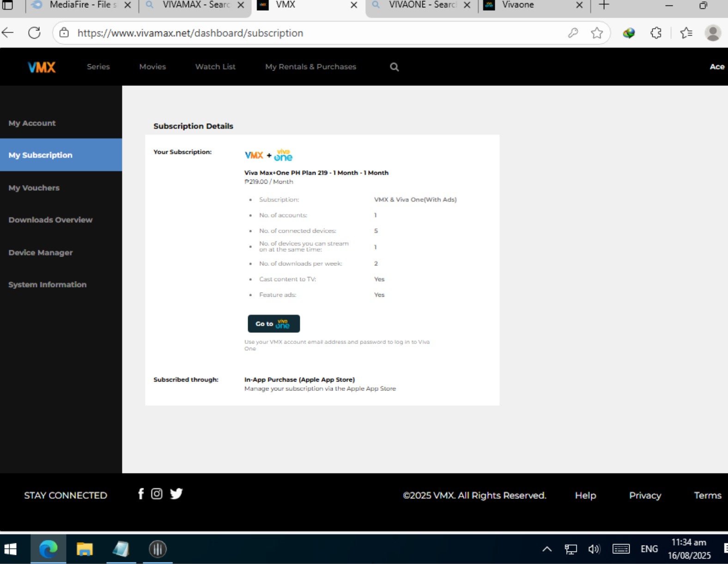
Task: Click the '₱219.00 / Month' price
Action: (x=268, y=182)
